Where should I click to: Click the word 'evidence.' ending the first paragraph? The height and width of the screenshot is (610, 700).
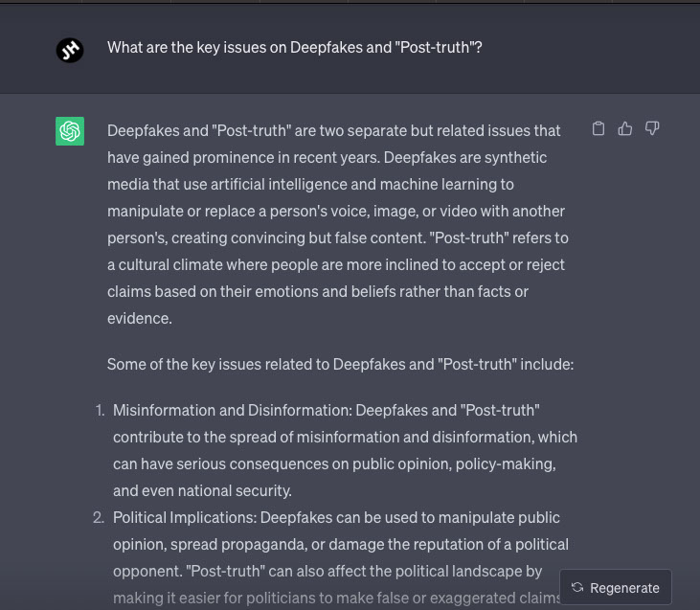140,318
